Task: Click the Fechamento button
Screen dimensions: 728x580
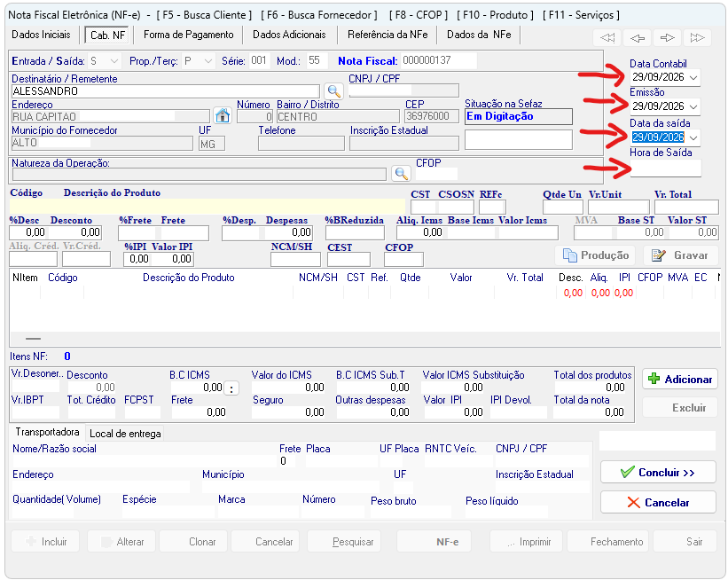Action: [609, 542]
